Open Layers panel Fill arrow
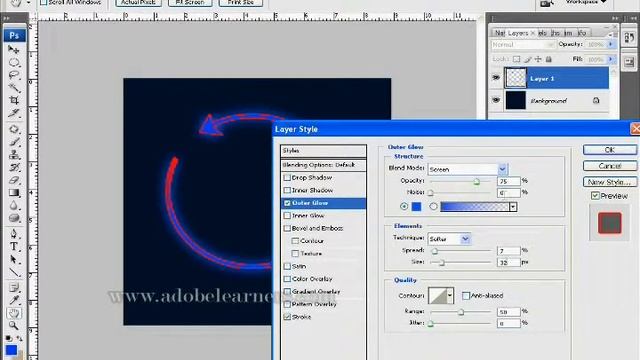Viewport: 640px width, 360px height. pos(611,59)
